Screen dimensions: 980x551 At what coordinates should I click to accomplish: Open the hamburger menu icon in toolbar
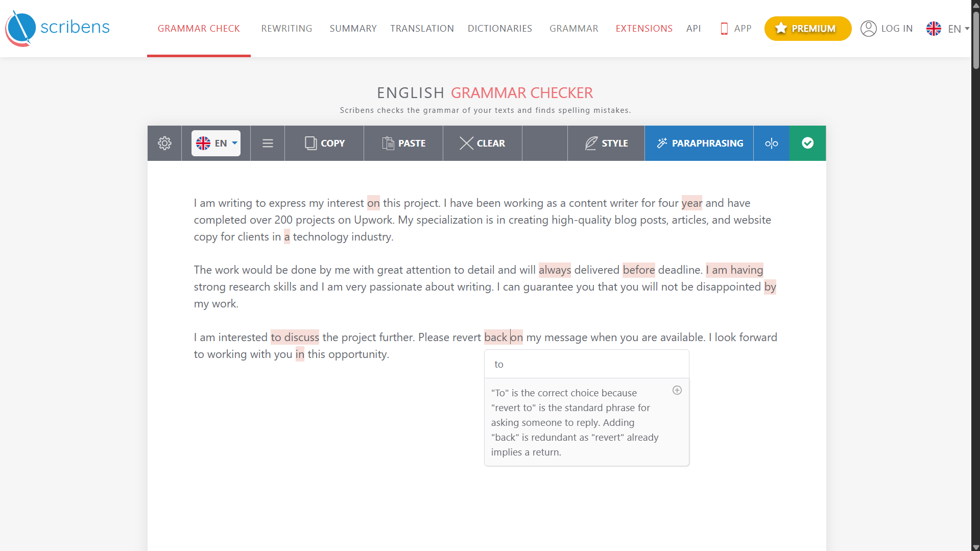(268, 143)
